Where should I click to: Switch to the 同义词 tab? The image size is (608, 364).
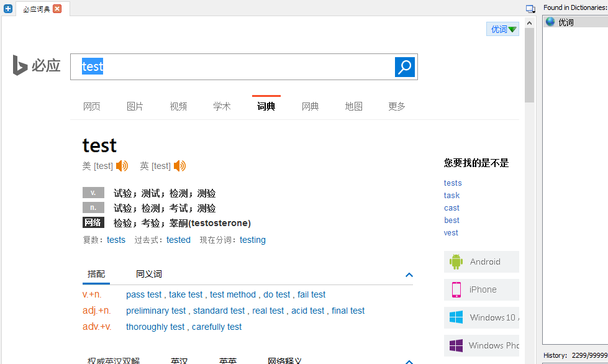coord(149,274)
